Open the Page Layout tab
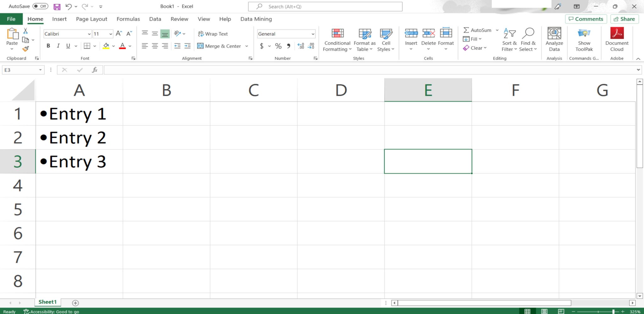This screenshot has height=314, width=644. [x=92, y=19]
